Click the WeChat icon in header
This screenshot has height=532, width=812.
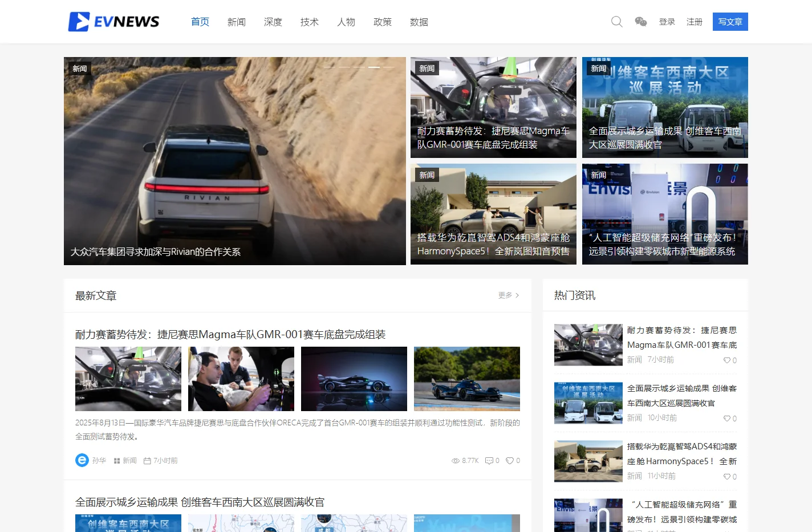tap(641, 22)
